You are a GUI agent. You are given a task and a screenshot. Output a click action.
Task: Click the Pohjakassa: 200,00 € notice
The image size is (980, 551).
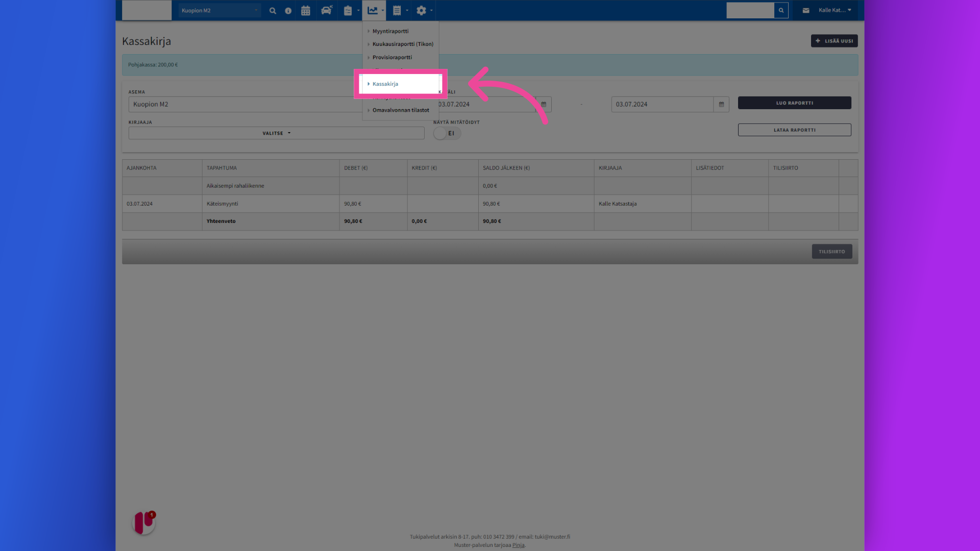489,65
